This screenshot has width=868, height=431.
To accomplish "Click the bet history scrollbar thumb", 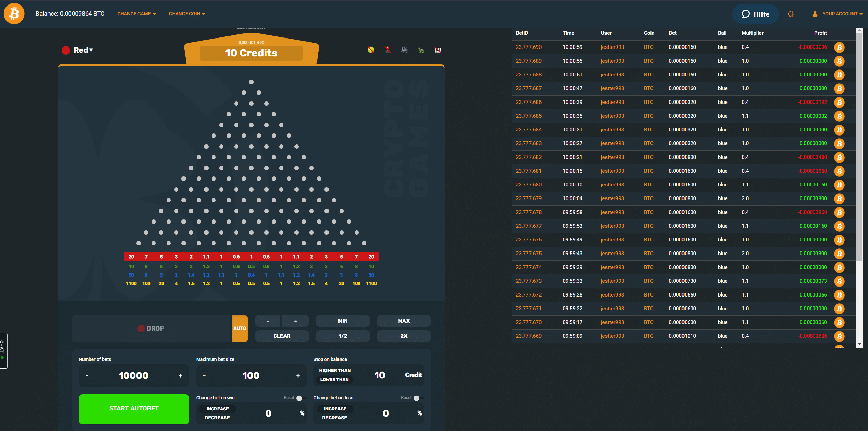I will 859,147.
